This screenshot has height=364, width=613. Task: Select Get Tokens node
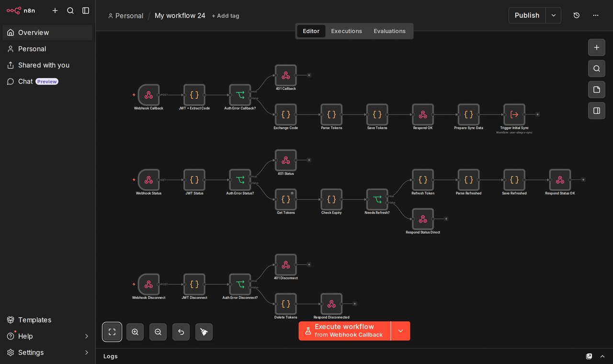pos(286,199)
